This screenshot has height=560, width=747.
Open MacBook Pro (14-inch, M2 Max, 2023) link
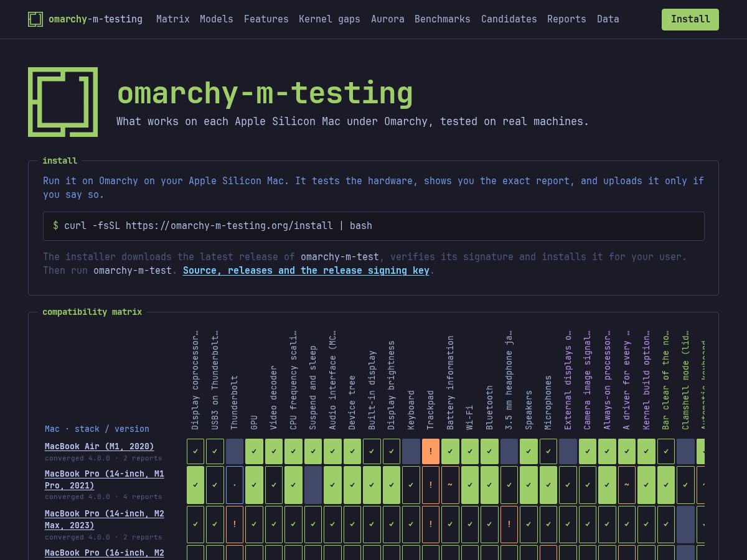click(x=105, y=520)
